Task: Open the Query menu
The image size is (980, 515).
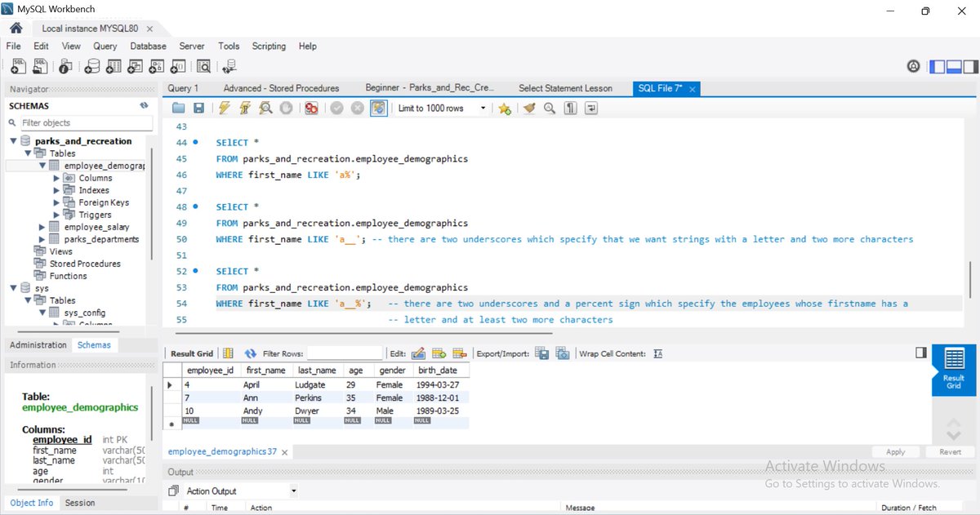Action: pyautogui.click(x=105, y=46)
